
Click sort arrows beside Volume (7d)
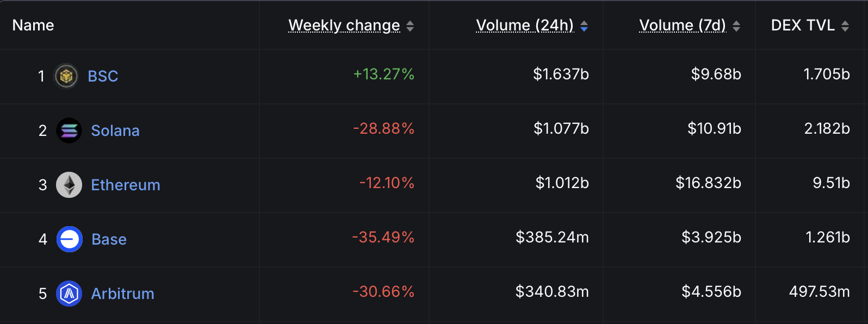click(x=736, y=26)
